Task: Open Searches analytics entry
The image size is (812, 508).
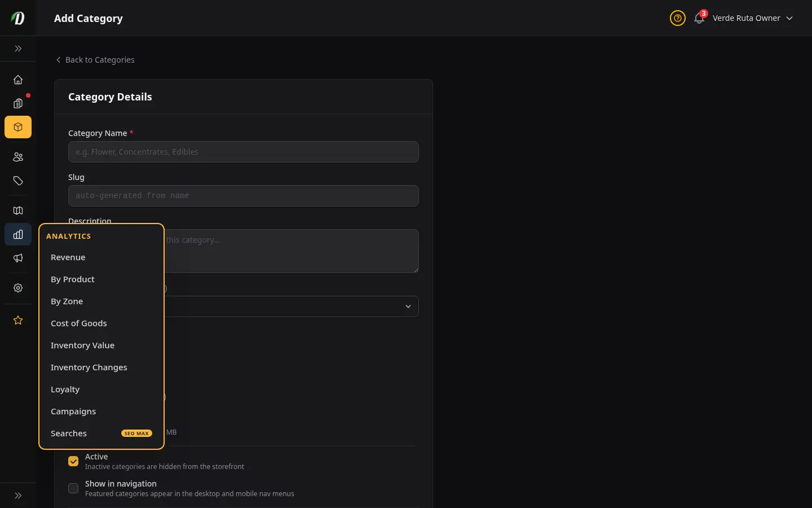Action: [x=101, y=433]
